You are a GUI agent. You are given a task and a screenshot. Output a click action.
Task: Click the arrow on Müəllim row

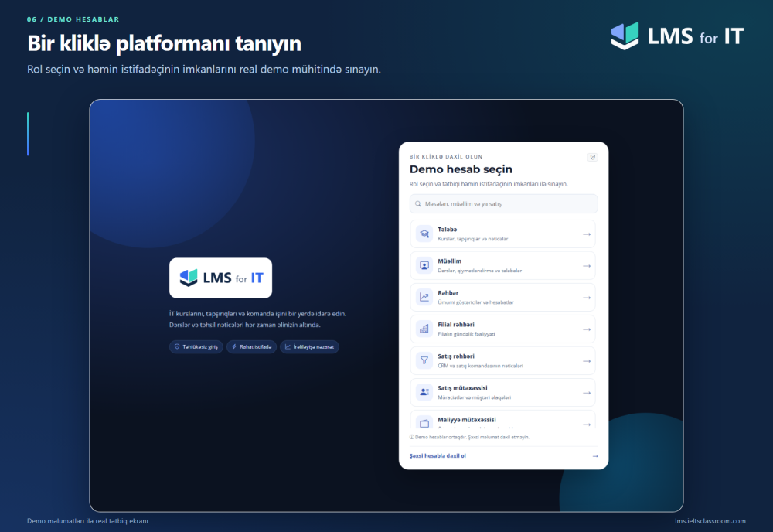click(587, 266)
